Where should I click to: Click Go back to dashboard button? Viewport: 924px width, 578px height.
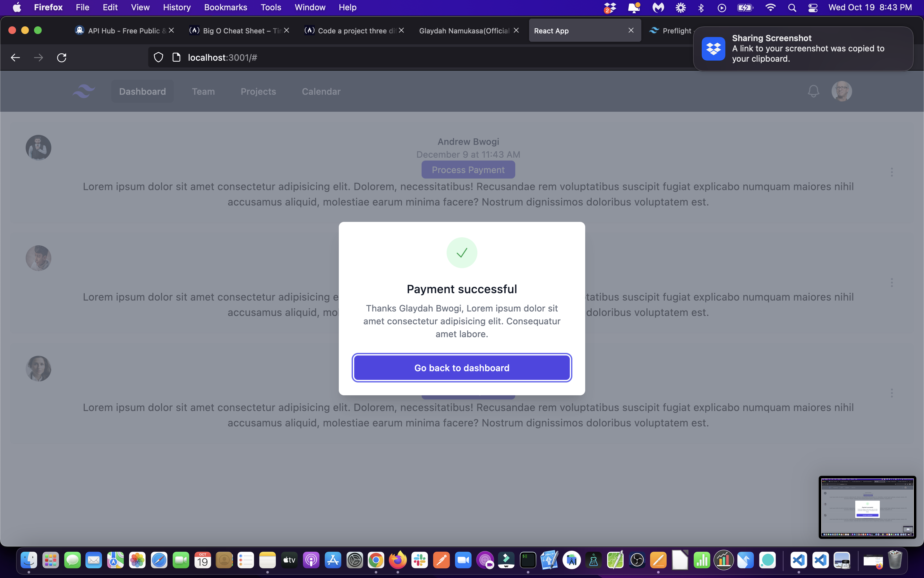click(462, 368)
